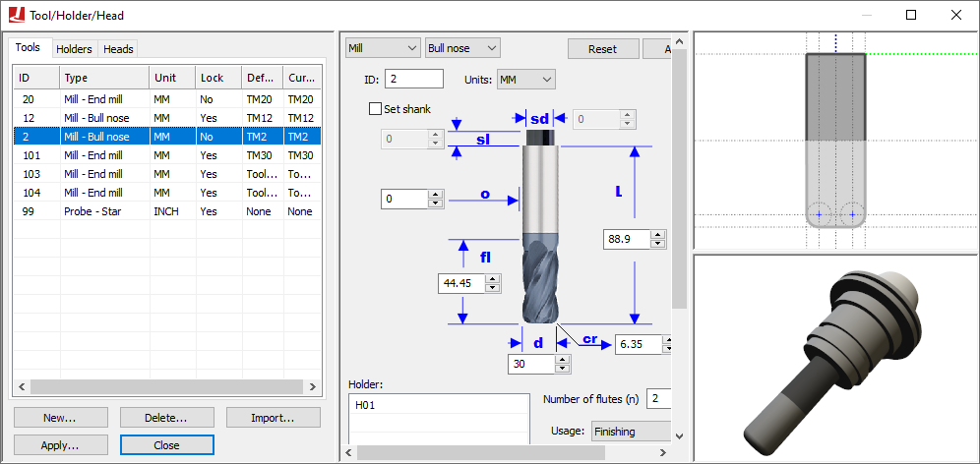Decrease the offset o value spinner
Image resolution: width=980 pixels, height=464 pixels.
click(x=435, y=203)
